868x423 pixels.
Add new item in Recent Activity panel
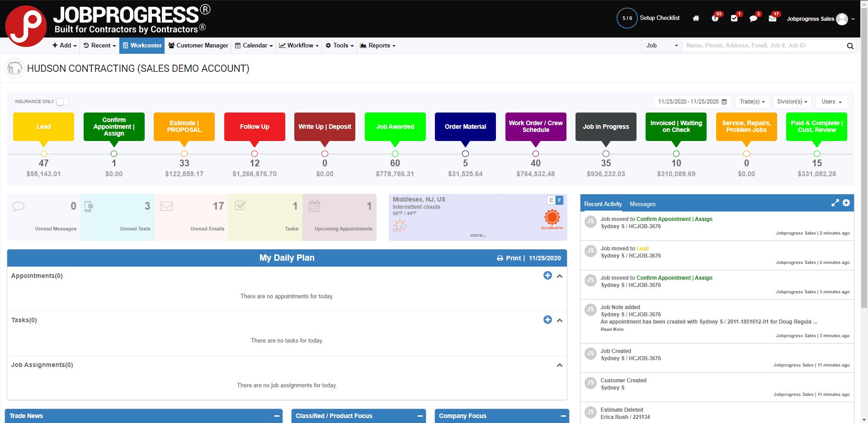(846, 203)
